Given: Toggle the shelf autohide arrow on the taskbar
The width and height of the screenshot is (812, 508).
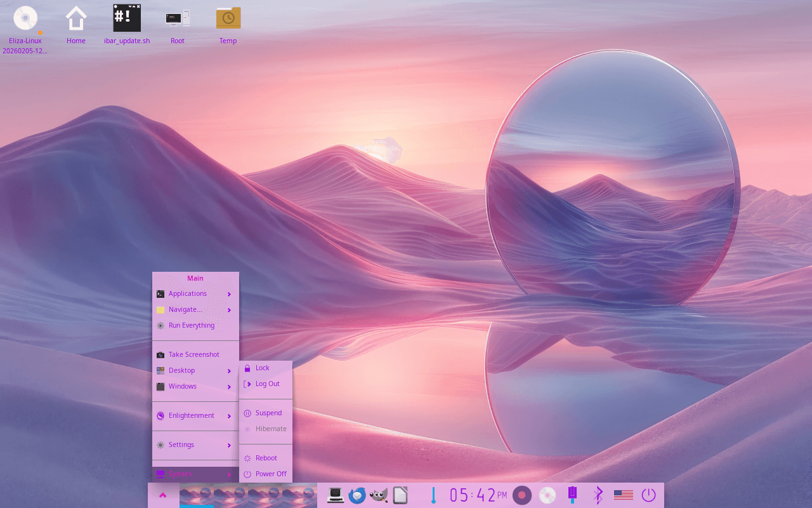Looking at the screenshot, I should point(163,495).
